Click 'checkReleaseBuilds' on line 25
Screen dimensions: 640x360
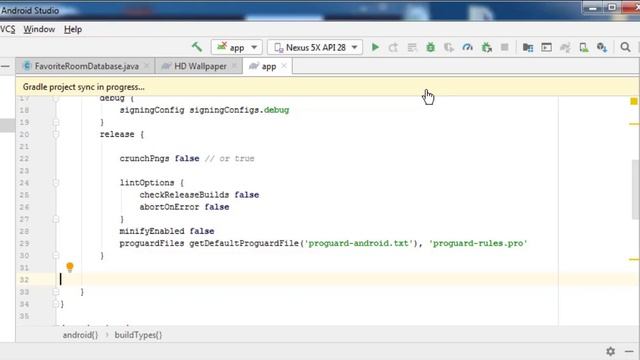(184, 195)
